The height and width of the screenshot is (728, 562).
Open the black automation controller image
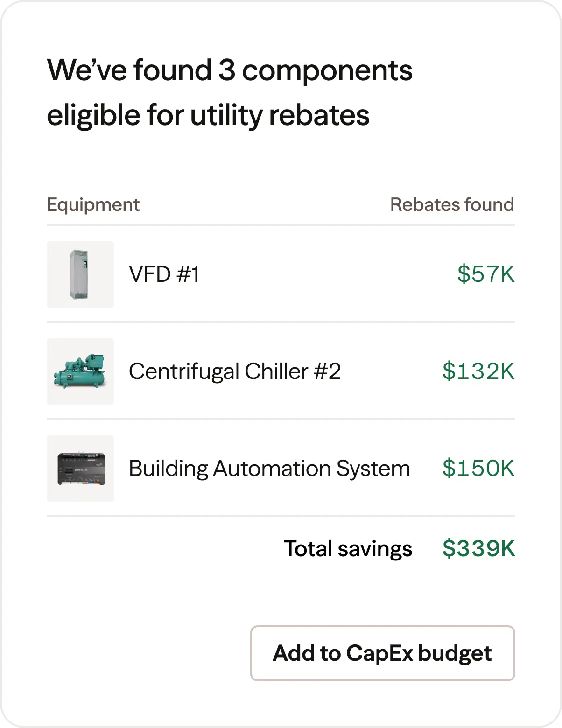[x=80, y=469]
